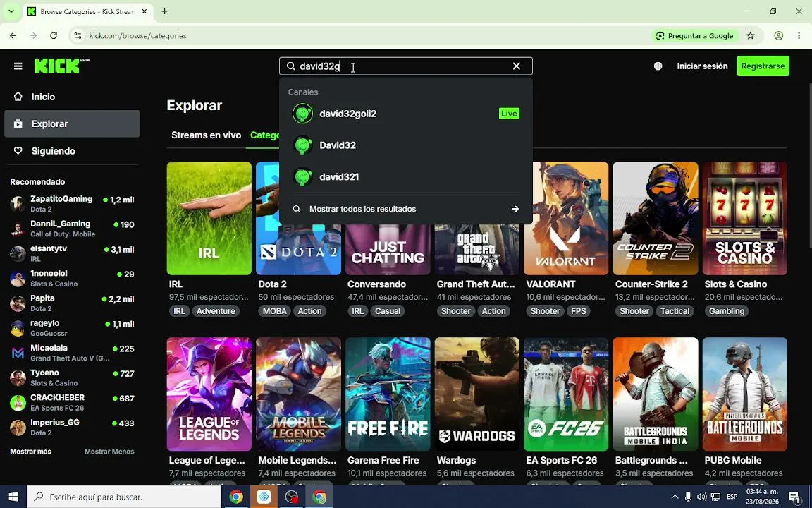Screen dimensions: 812x508
Task: Open the language globe selector
Action: tap(658, 66)
